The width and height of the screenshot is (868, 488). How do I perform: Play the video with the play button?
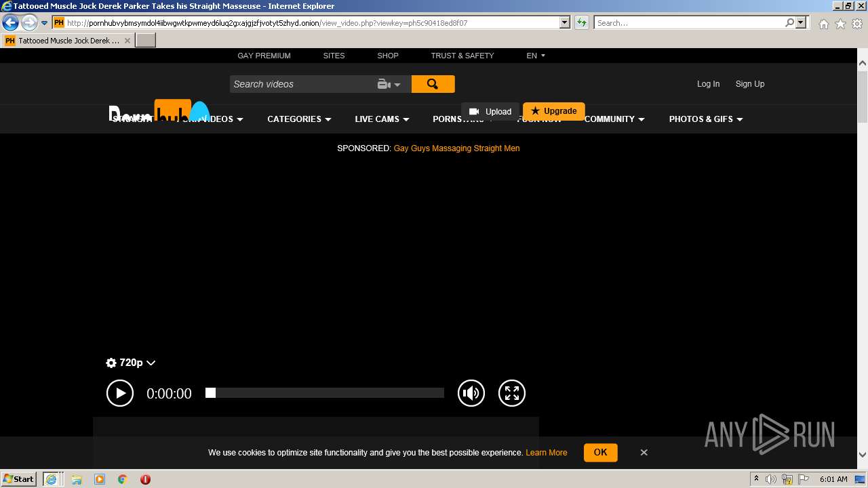120,393
